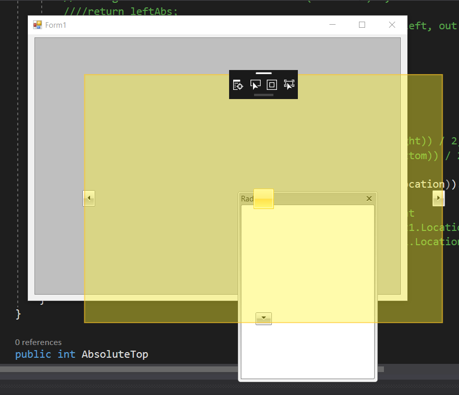The width and height of the screenshot is (459, 395).
Task: Click the '0 references' CodeLens link
Action: pos(38,342)
